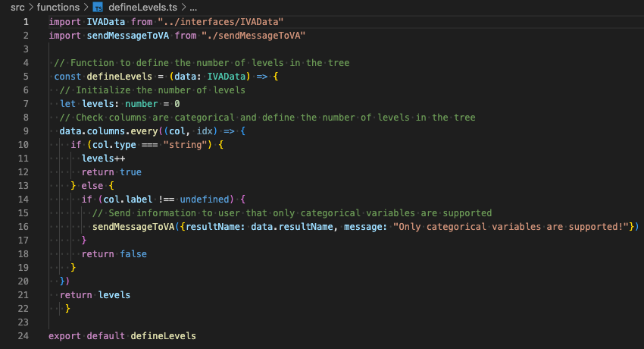Click the breadcrumb ellipsis after defineLevels.ts
644x349 pixels.
[192, 7]
